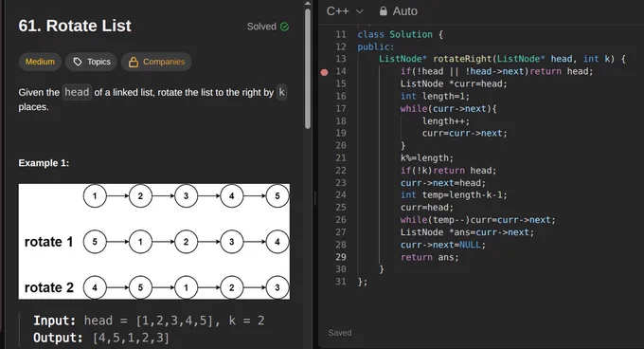Click line number 29 in the gutter
The height and width of the screenshot is (349, 644).
point(341,257)
